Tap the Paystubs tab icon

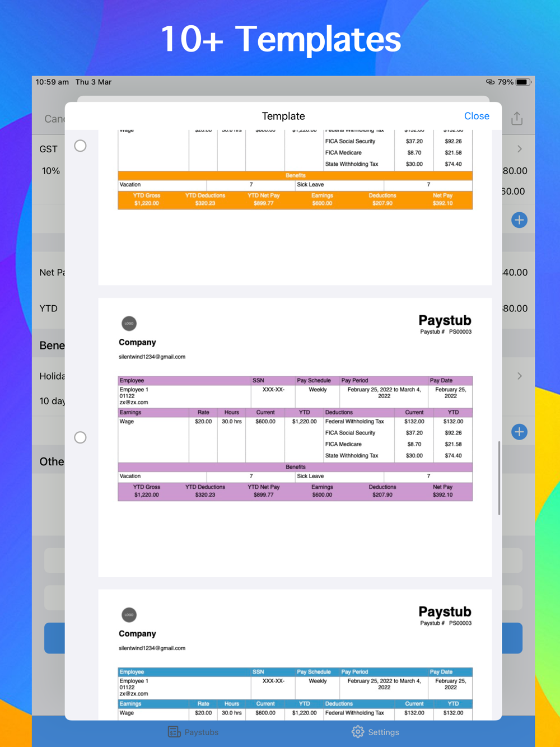coord(174,732)
